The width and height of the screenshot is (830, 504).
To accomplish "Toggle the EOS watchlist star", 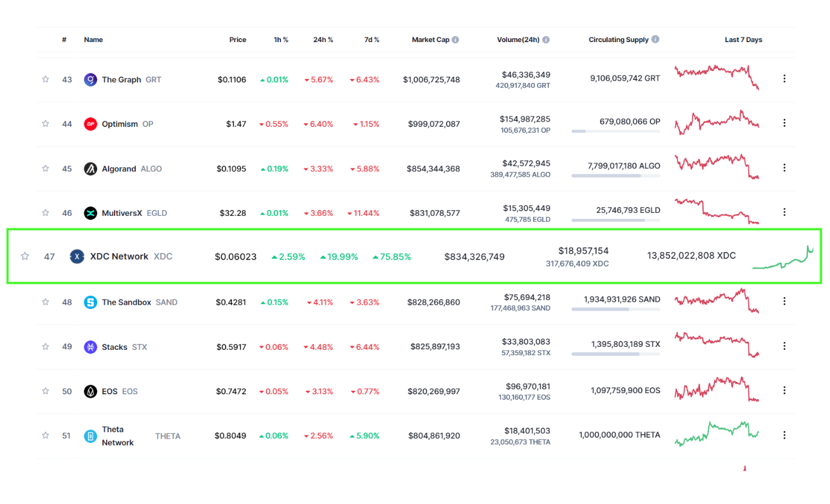I will click(x=45, y=391).
